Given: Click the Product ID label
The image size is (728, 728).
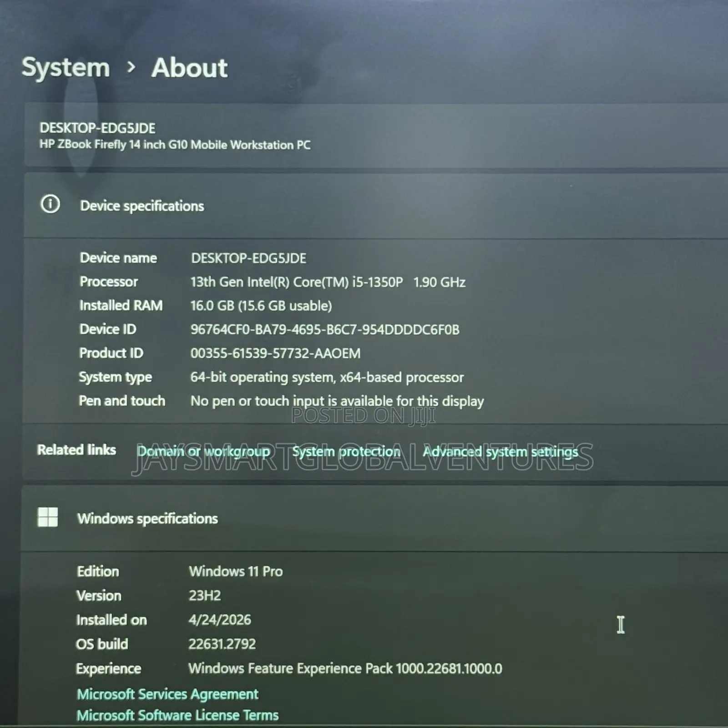Looking at the screenshot, I should pyautogui.click(x=111, y=353).
